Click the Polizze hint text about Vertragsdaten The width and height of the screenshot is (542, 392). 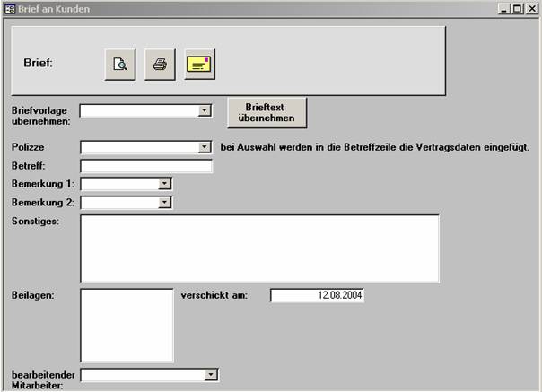(374, 147)
